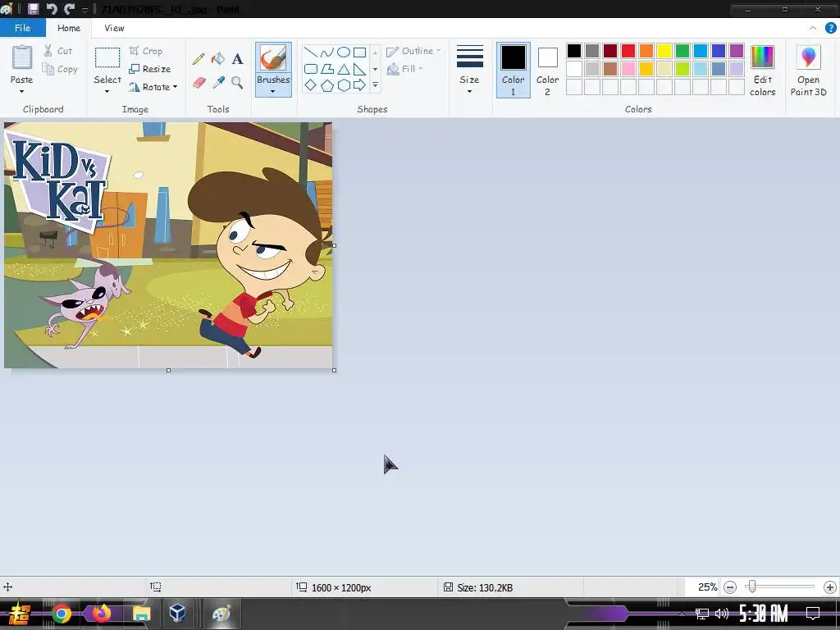Choose the Curve shape

coord(326,52)
